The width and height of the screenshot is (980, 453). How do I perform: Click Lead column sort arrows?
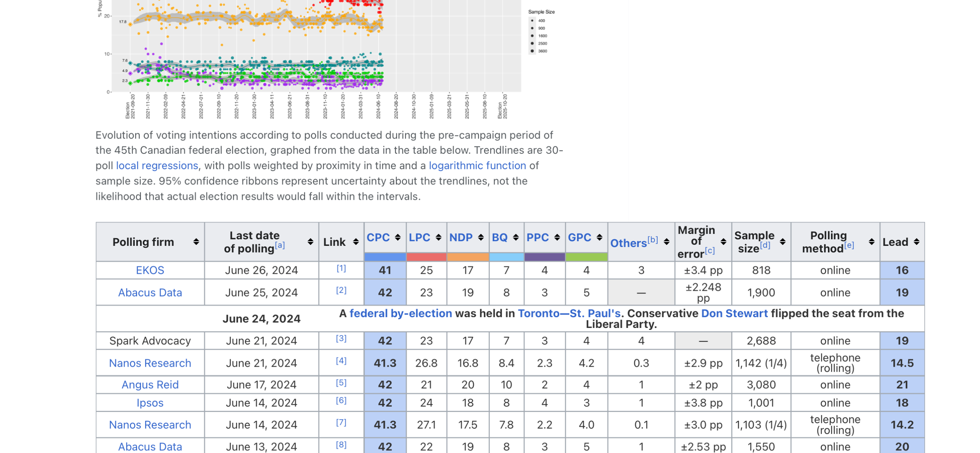point(917,242)
